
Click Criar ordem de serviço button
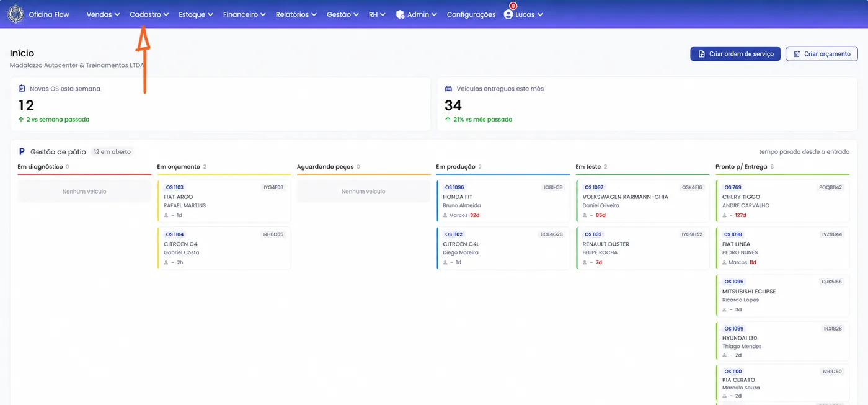(x=735, y=54)
